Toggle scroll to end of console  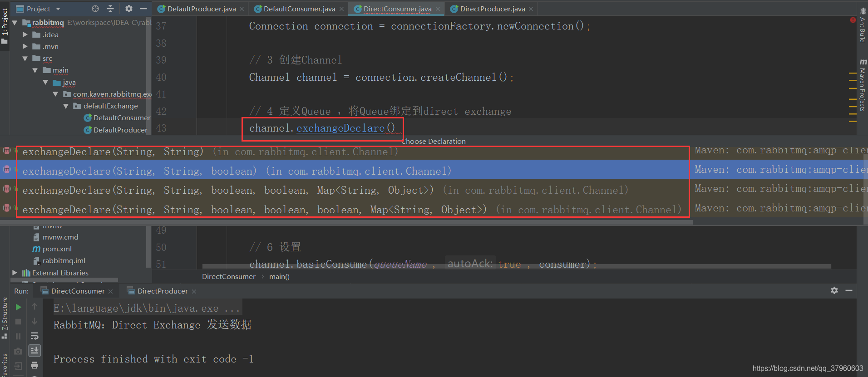pyautogui.click(x=35, y=351)
